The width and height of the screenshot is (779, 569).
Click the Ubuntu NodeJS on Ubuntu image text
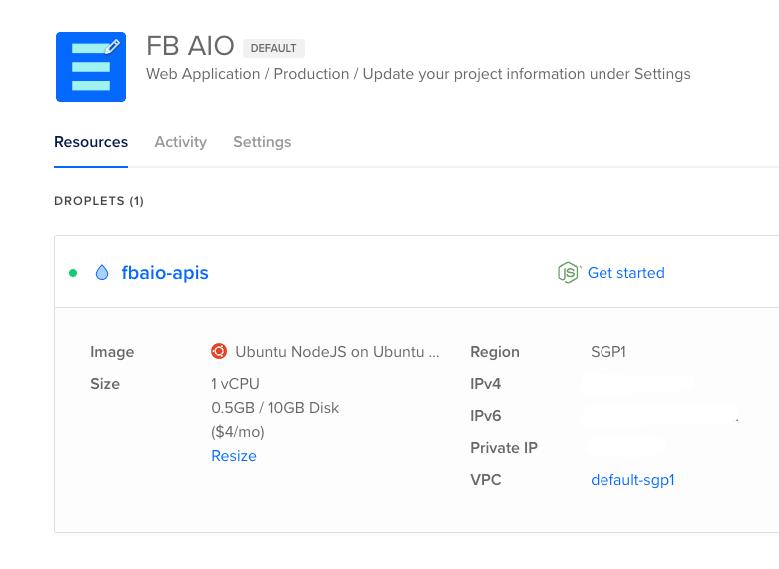(337, 352)
